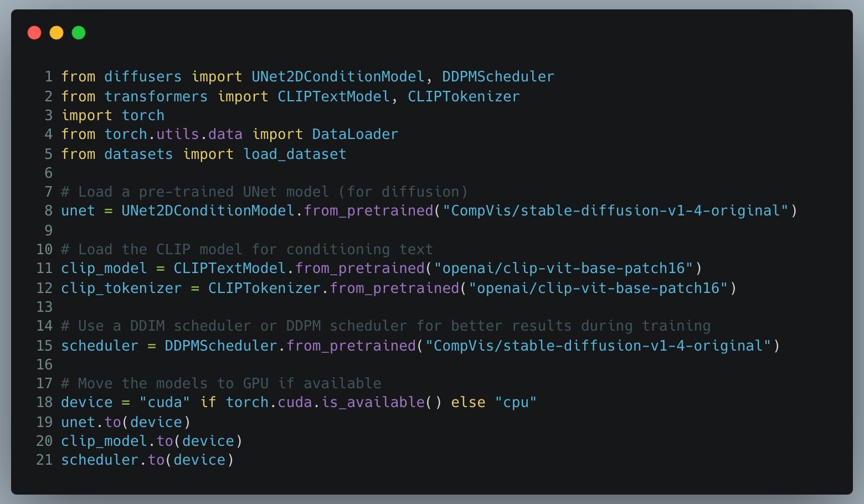
Task: Click 'datasets' module name on line 5
Action: 138,154
